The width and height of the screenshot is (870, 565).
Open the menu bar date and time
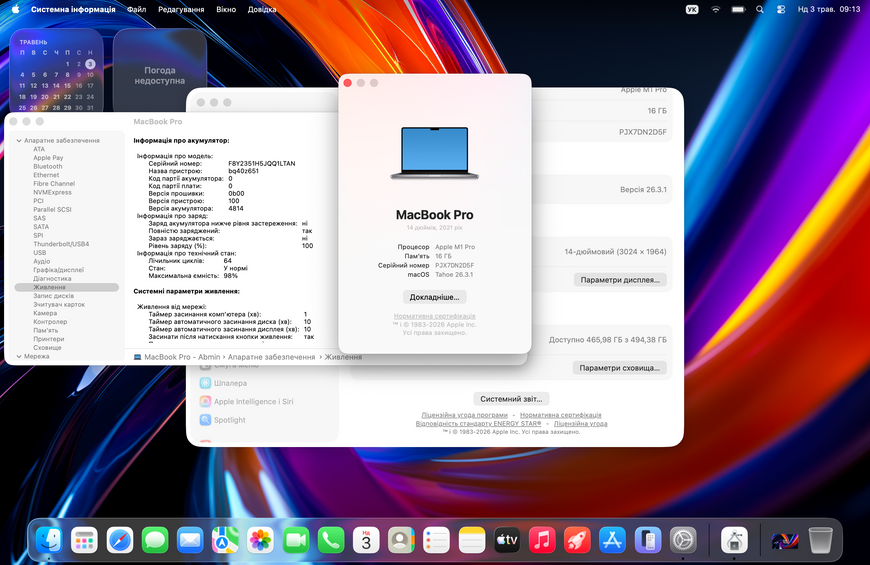click(828, 9)
